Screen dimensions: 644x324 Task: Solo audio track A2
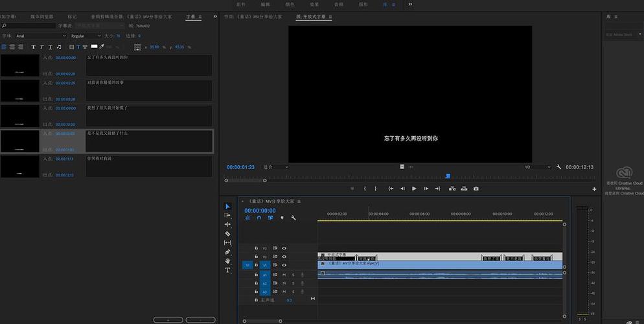coord(293,283)
